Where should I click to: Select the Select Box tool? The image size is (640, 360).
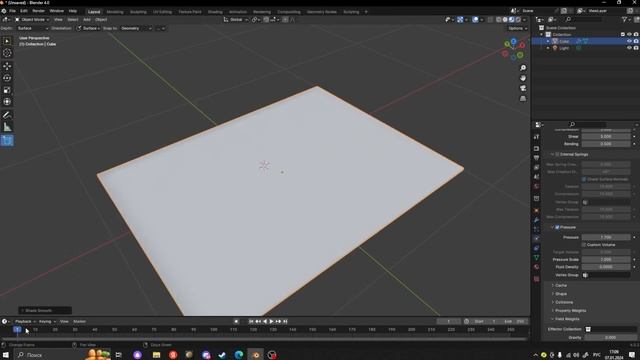(x=7, y=41)
